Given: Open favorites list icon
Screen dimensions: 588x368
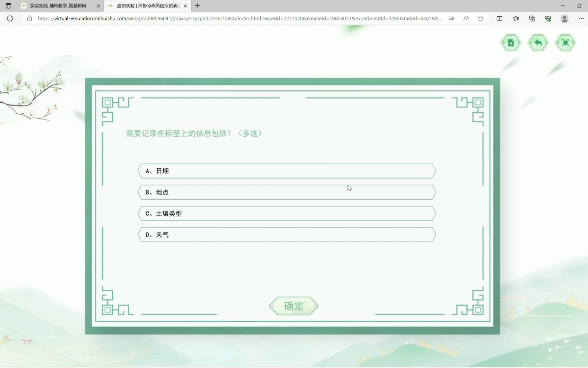Looking at the screenshot, I should (516, 18).
